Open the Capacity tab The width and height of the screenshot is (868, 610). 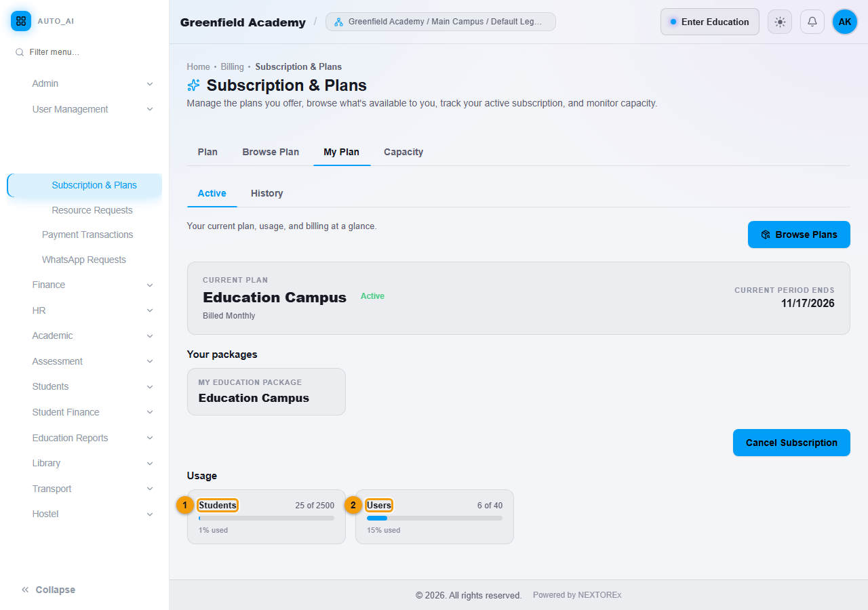pyautogui.click(x=403, y=152)
